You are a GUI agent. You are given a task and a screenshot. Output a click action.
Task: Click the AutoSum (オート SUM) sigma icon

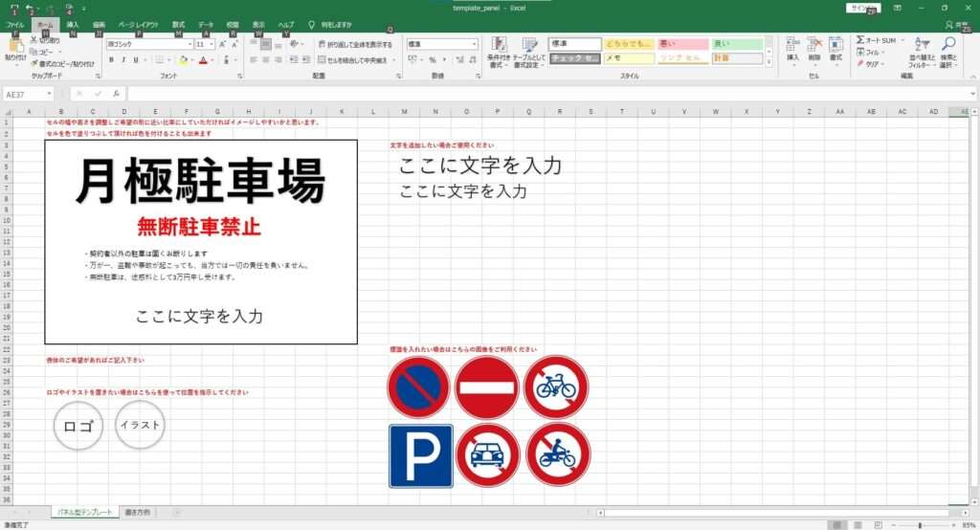[x=859, y=41]
